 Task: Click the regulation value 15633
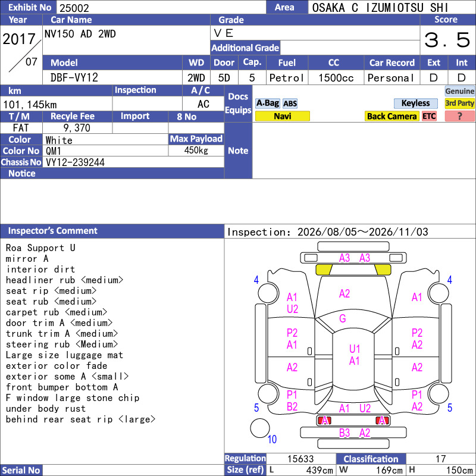[300, 459]
